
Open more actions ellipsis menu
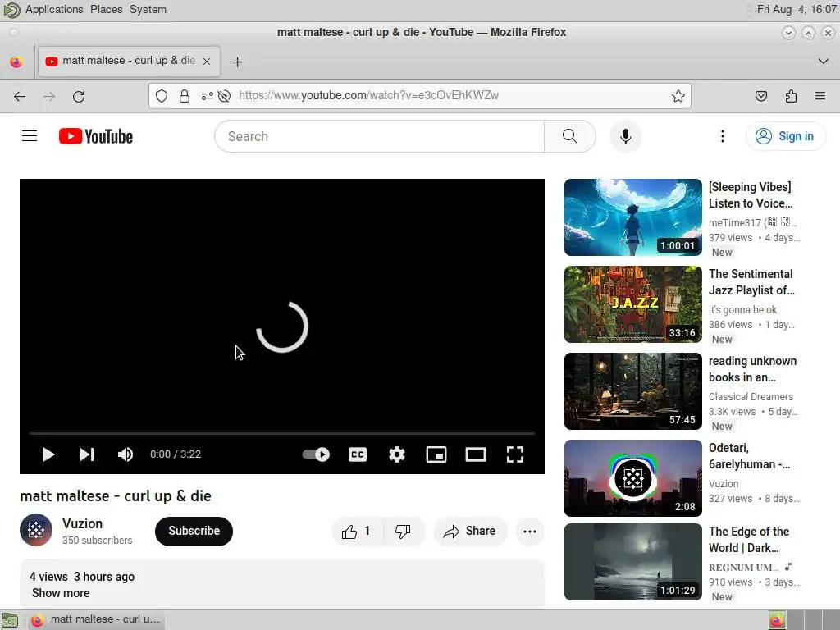coord(530,531)
